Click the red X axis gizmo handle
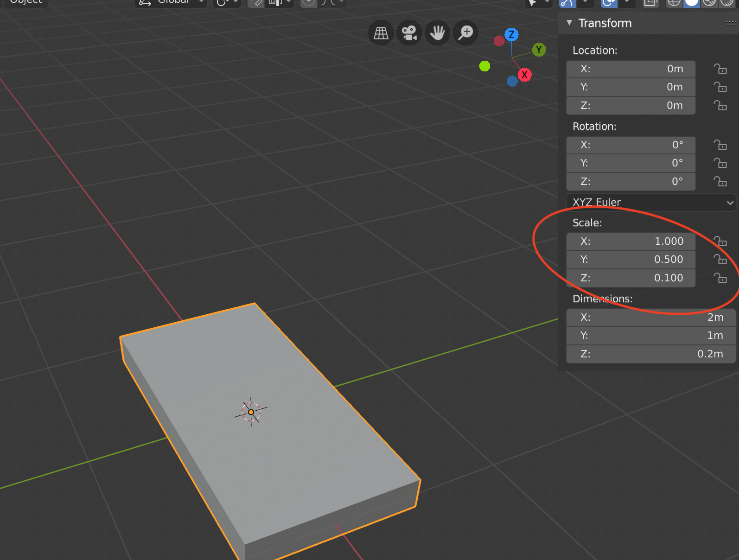739x560 pixels. click(524, 75)
